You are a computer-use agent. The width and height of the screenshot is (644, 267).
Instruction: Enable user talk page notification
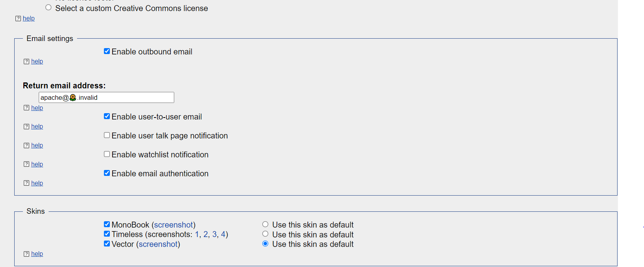[107, 135]
